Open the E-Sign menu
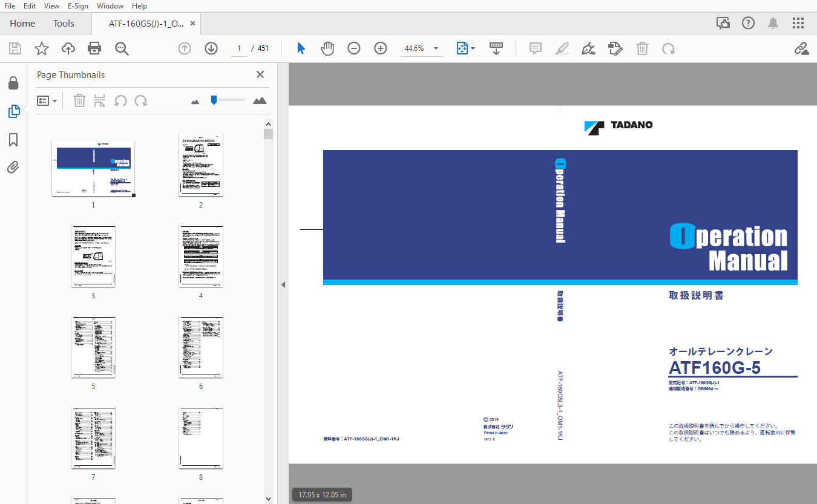Viewport: 817px width, 504px height. (78, 6)
